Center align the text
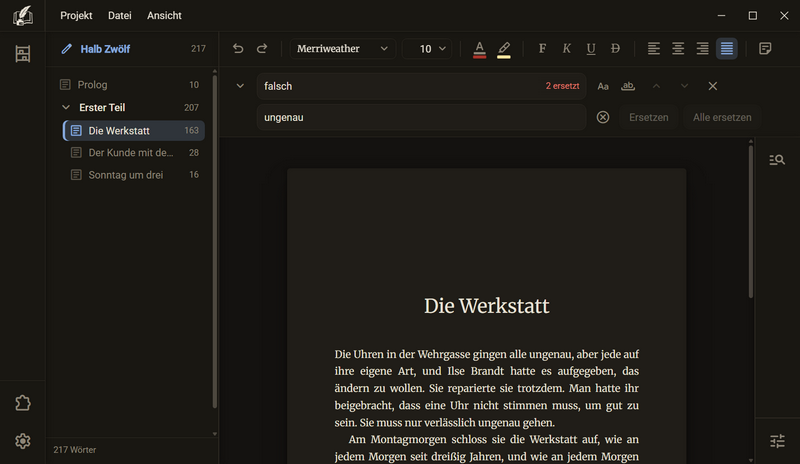The image size is (800, 464). [x=678, y=48]
